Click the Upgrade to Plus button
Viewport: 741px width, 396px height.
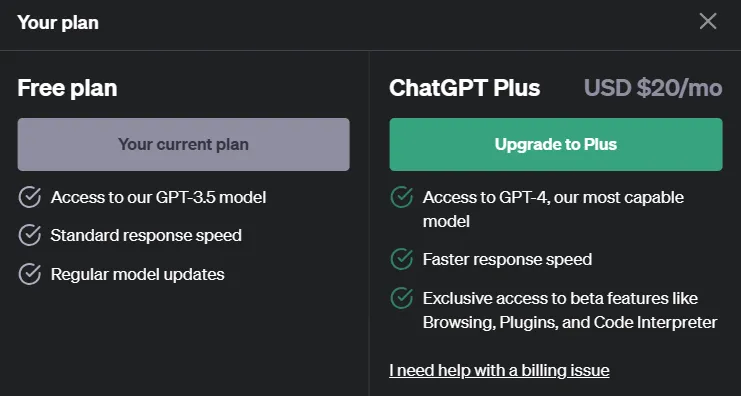click(556, 144)
